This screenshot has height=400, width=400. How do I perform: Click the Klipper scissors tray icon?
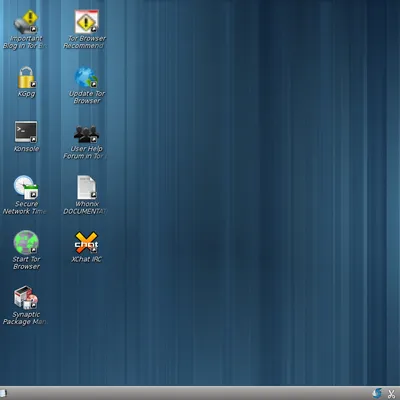391,394
